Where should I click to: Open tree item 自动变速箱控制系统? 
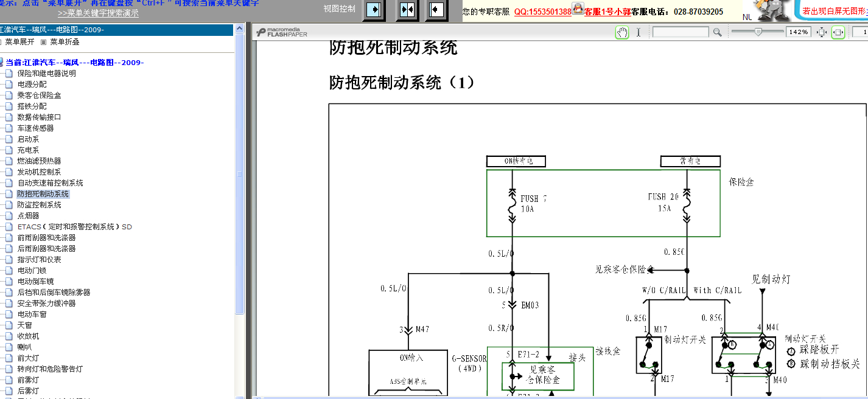(50, 182)
